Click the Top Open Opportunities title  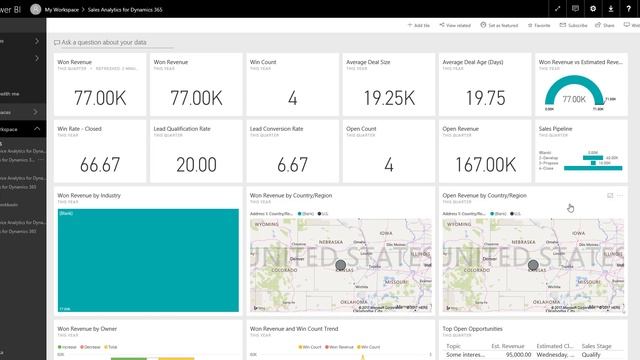click(x=473, y=329)
